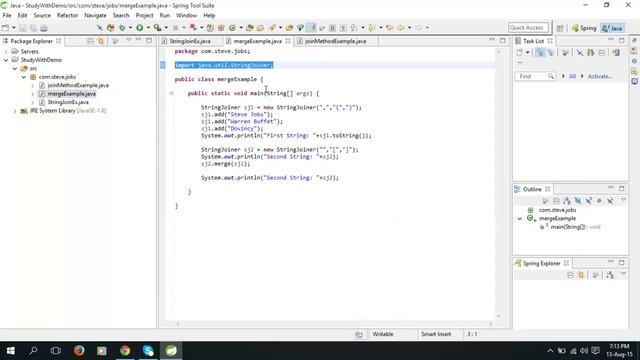
Task: Open the Refactor menu
Action: point(67,15)
